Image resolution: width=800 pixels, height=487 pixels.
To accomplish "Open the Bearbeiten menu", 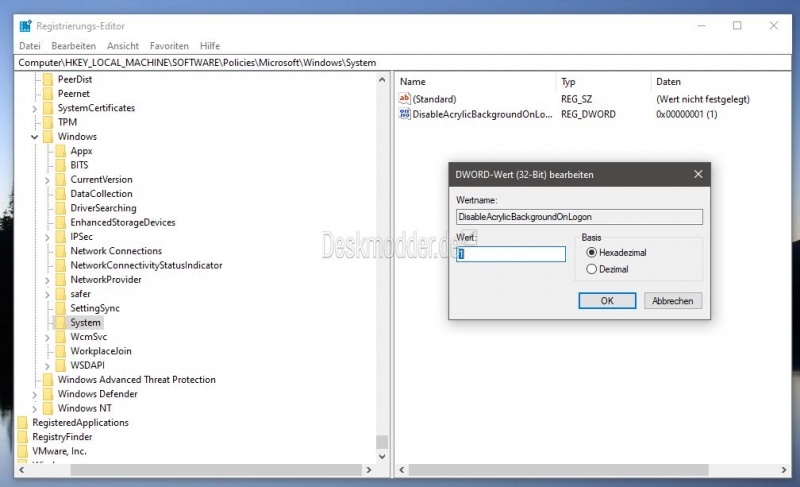I will pyautogui.click(x=73, y=46).
